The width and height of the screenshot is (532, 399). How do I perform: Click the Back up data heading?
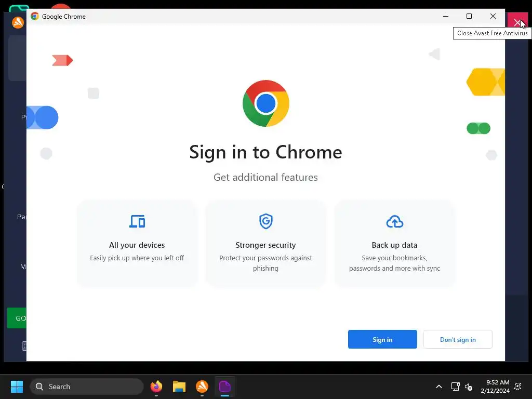tap(395, 245)
